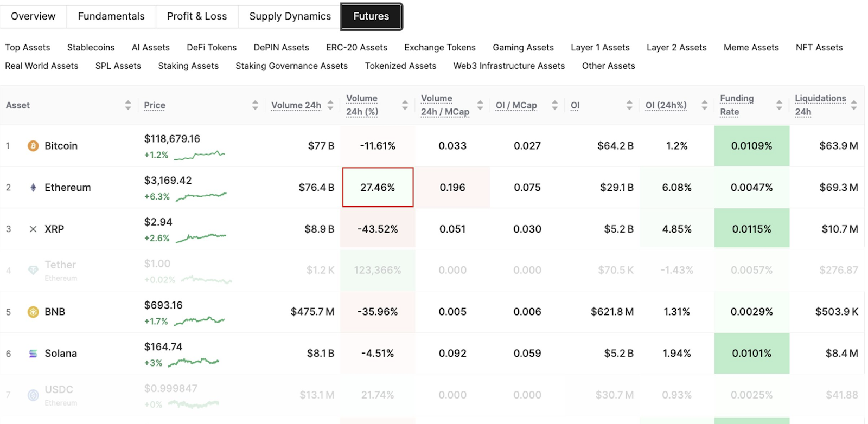Click the Solana logo icon
The height and width of the screenshot is (424, 868).
(33, 354)
